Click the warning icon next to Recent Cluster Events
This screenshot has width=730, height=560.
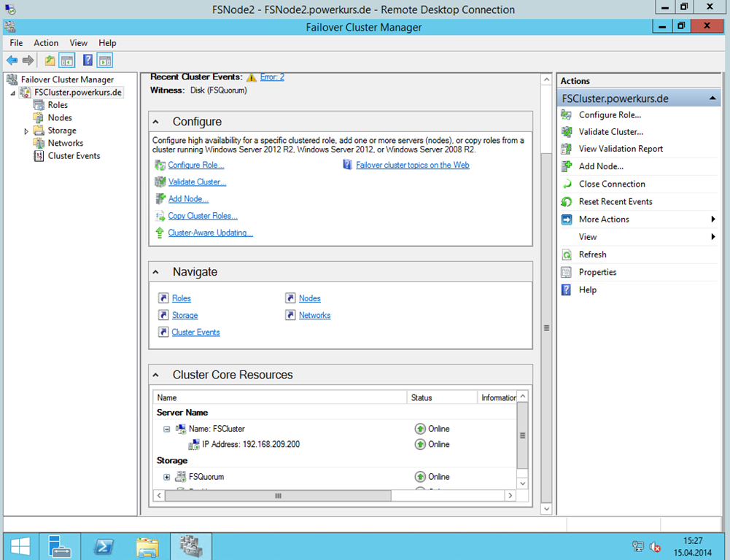click(x=252, y=77)
